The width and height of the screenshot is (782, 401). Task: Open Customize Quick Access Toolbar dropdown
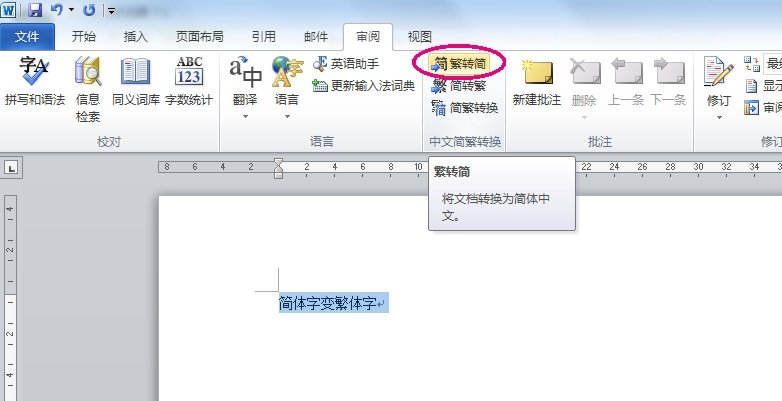(111, 10)
